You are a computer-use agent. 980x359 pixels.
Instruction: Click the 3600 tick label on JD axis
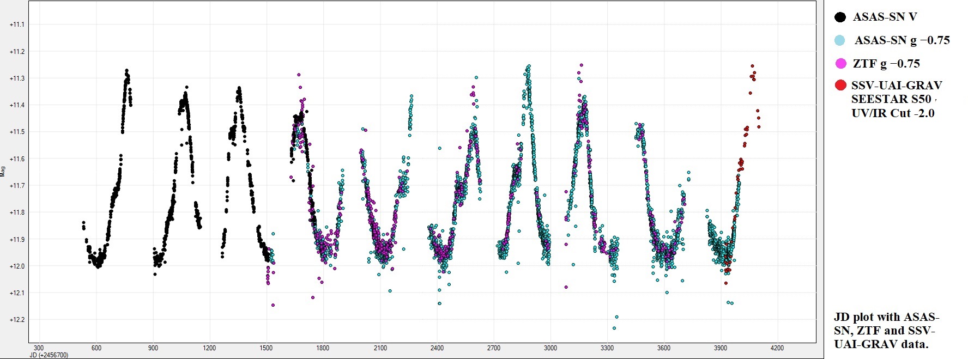(x=664, y=348)
